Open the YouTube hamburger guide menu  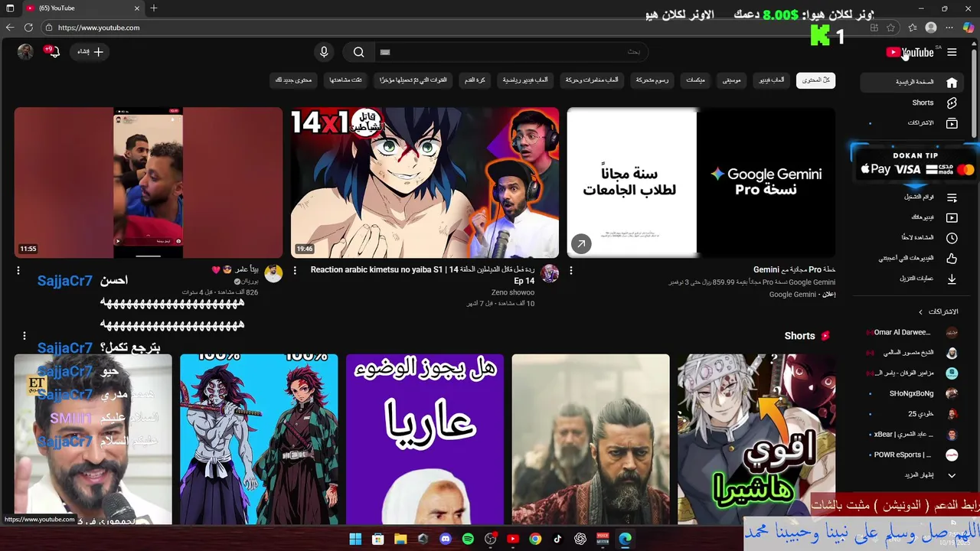[x=952, y=52]
